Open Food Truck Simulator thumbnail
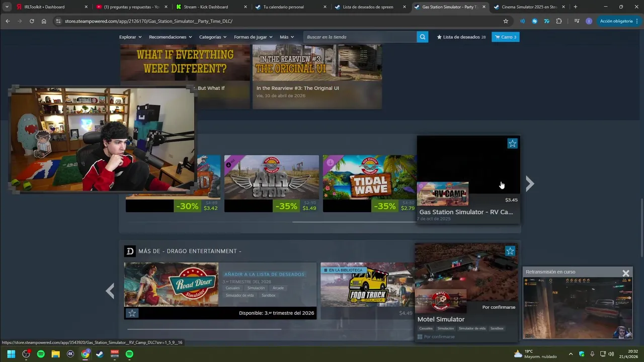This screenshot has width=644, height=362. coord(367,285)
